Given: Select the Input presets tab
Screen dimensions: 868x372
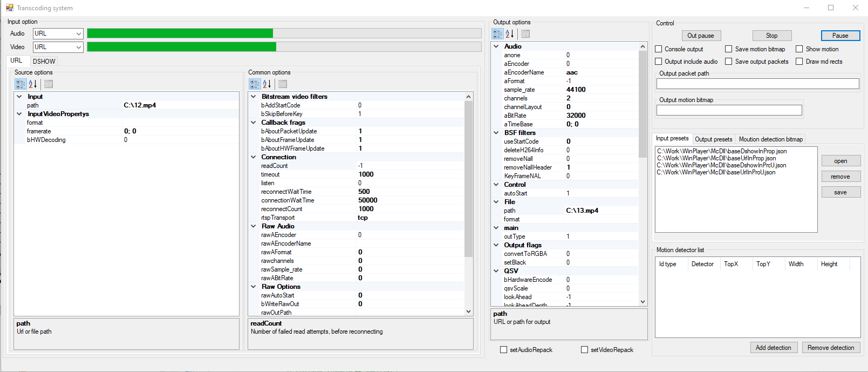Looking at the screenshot, I should (x=672, y=138).
